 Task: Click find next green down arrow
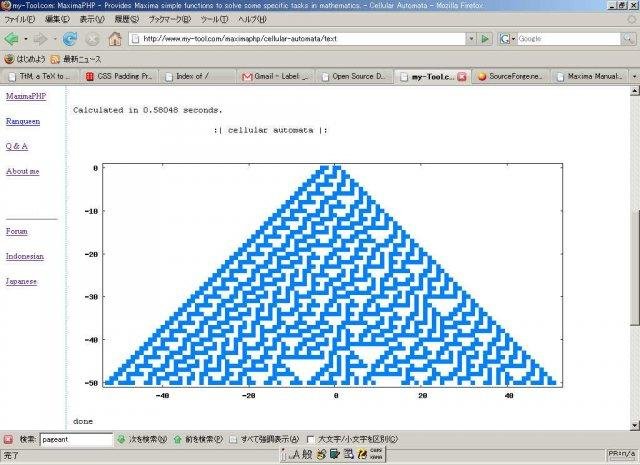click(122, 439)
